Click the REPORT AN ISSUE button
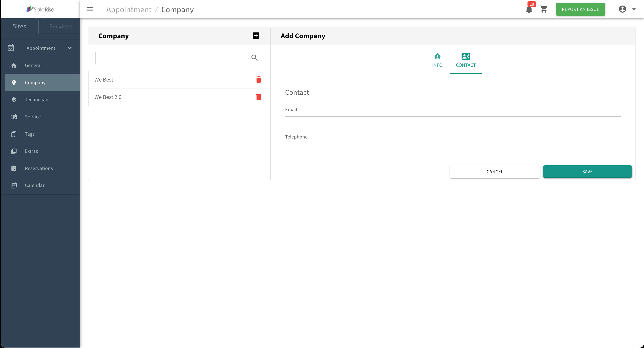The width and height of the screenshot is (644, 348). [580, 9]
